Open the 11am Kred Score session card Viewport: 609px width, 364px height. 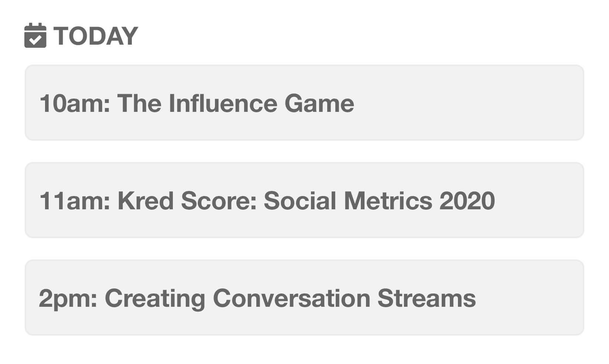[304, 200]
